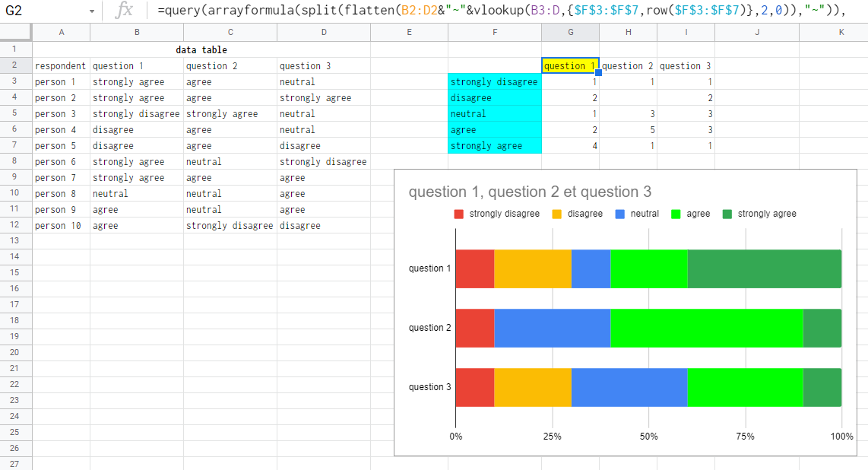Open the Name box dropdown arrow
868x470 pixels.
(x=91, y=11)
